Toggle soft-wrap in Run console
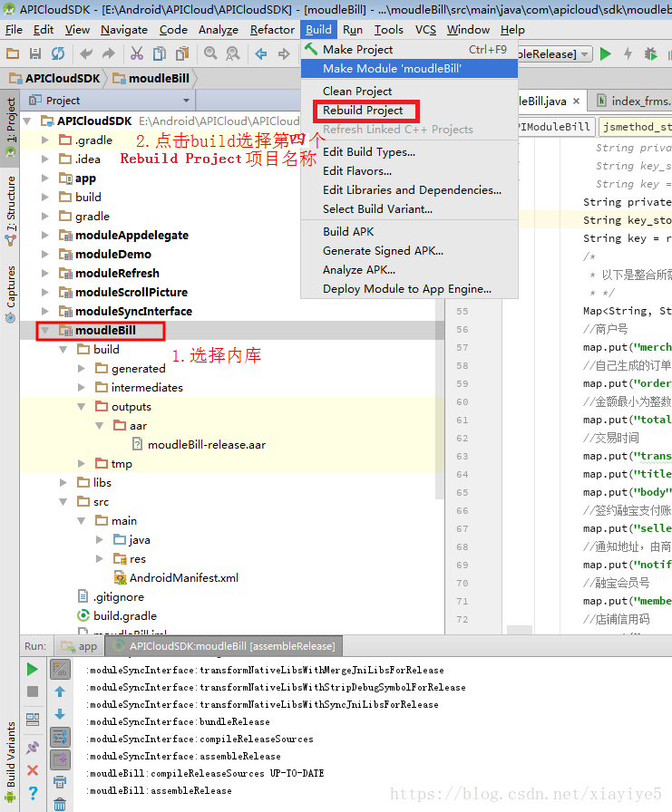 click(x=60, y=737)
